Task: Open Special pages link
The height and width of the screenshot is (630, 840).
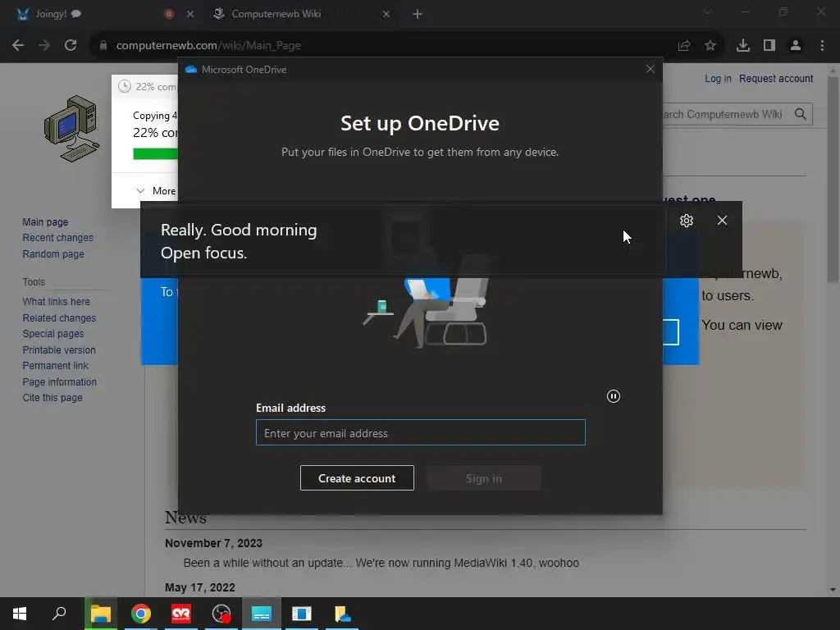Action: [x=53, y=334]
